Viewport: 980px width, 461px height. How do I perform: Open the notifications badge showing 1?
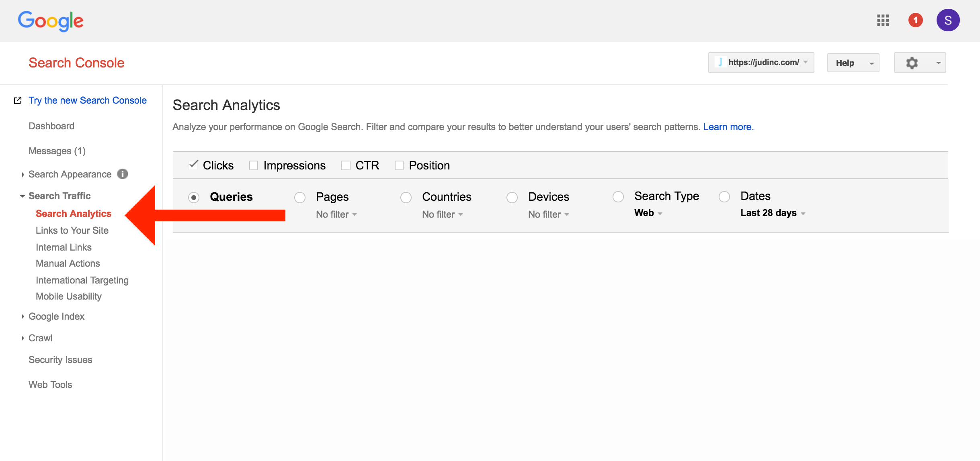(x=915, y=20)
